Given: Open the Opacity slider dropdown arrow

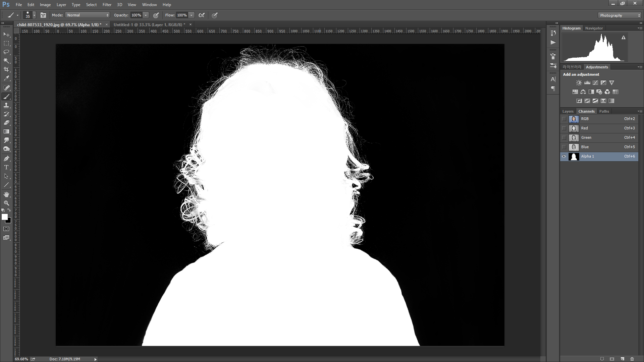Looking at the screenshot, I should pos(146,15).
